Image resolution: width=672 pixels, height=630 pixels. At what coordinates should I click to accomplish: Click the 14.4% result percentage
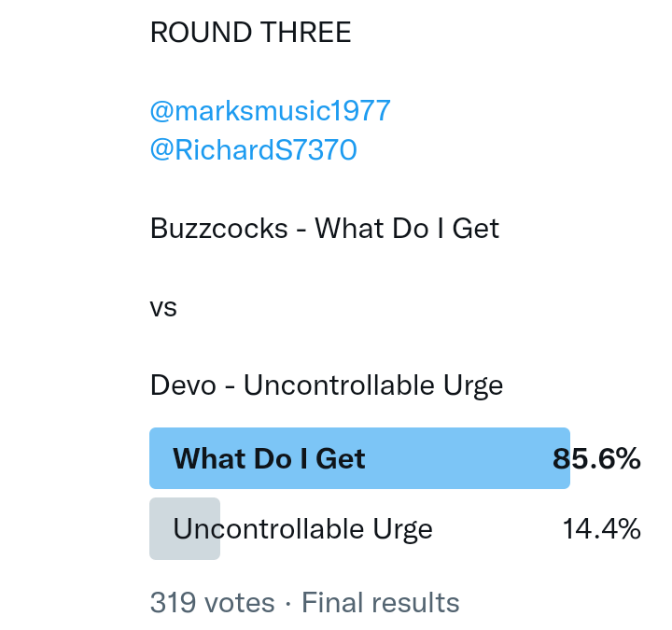pos(601,529)
